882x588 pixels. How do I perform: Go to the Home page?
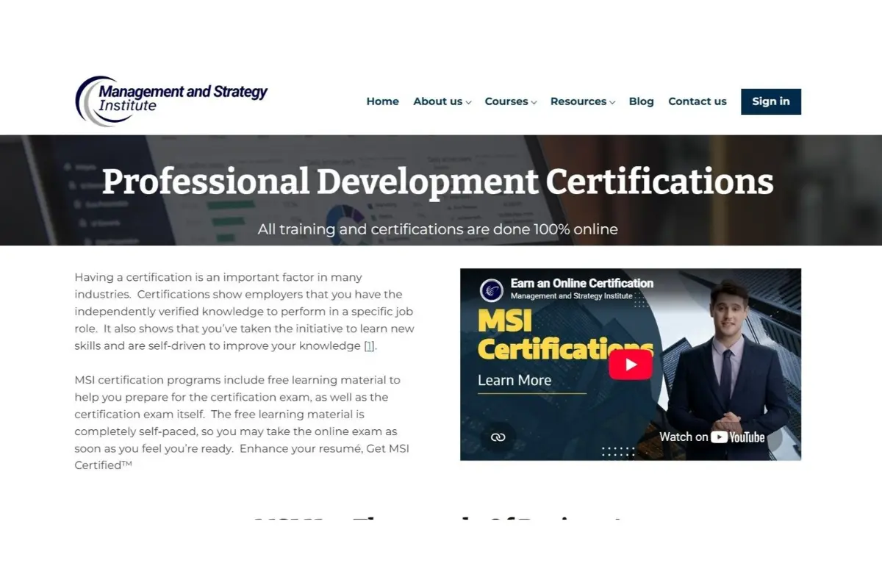click(382, 101)
